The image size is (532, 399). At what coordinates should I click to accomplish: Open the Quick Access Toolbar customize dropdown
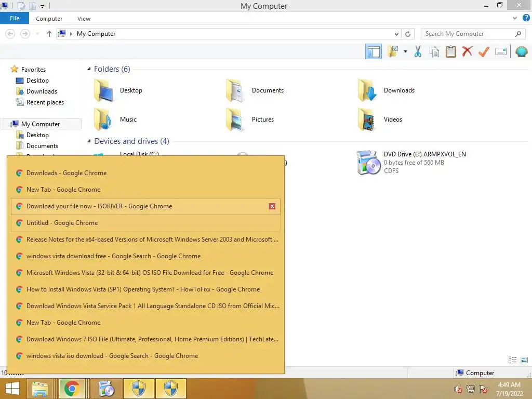coord(43,6)
